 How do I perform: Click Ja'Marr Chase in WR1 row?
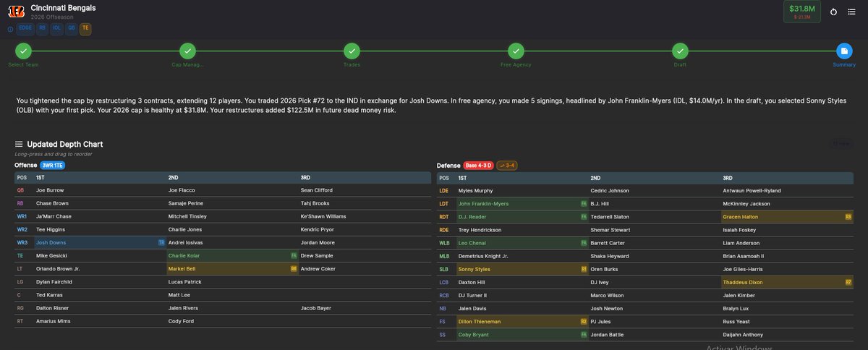53,216
